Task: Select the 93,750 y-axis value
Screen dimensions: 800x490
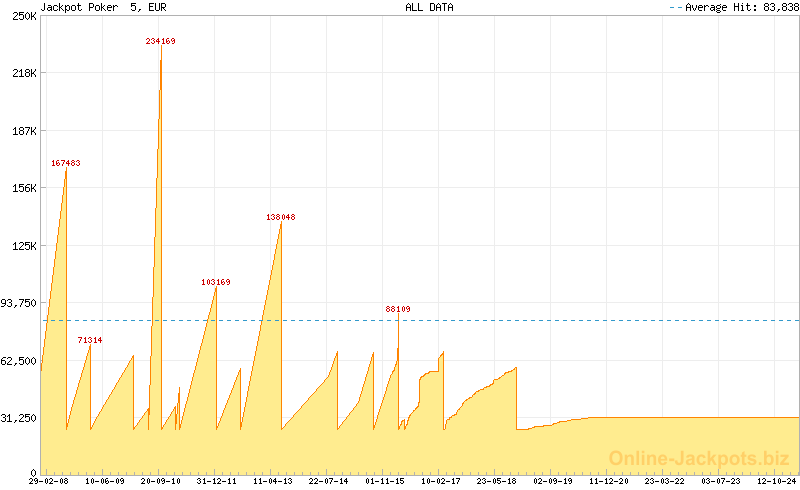Action: tap(19, 303)
